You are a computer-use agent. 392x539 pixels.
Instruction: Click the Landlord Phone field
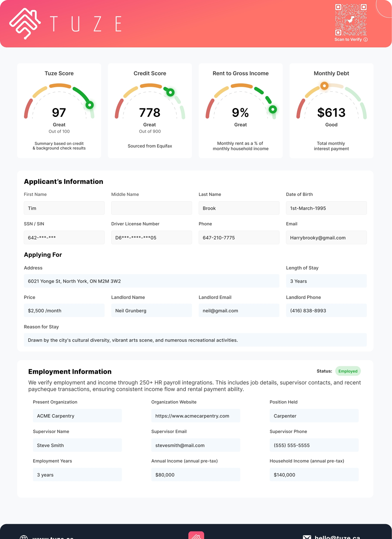pos(326,311)
